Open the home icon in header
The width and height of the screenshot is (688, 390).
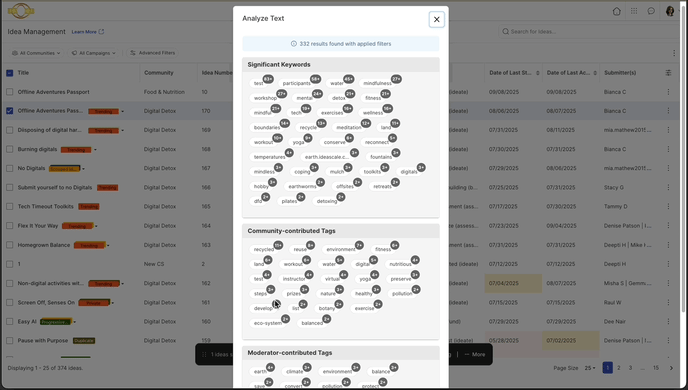(x=616, y=11)
